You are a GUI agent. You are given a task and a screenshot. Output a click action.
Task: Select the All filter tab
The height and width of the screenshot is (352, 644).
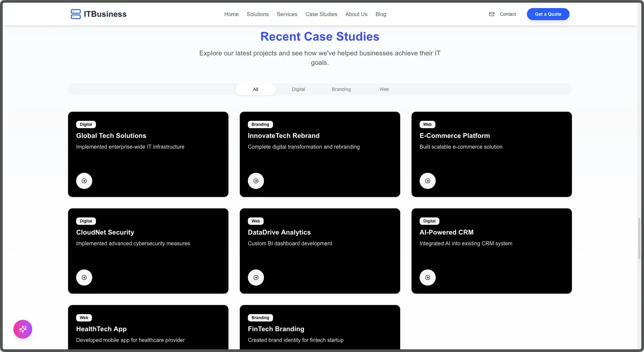[256, 89]
